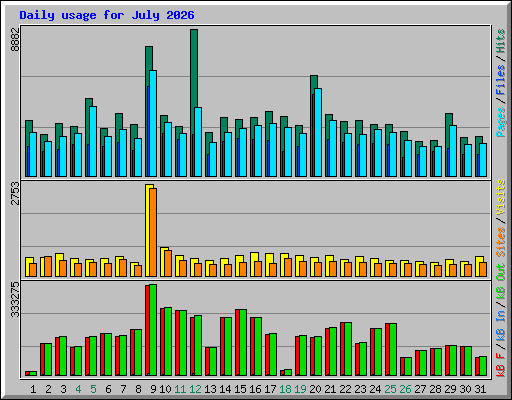Click day number 2 on the axis
The image size is (512, 400).
[x=48, y=389]
